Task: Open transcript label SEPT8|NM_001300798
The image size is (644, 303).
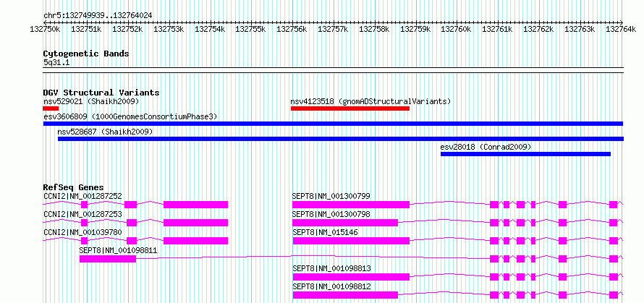Action: [x=331, y=214]
